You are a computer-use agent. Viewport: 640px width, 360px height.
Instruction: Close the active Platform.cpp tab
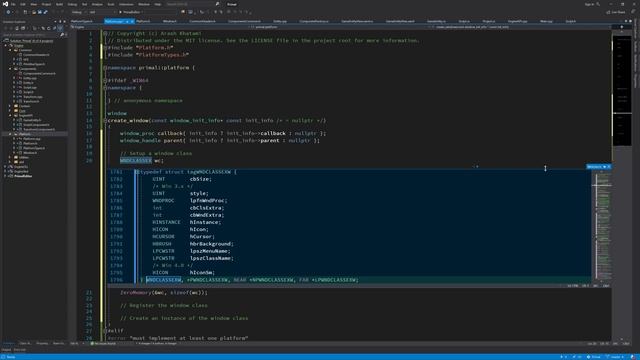(132, 21)
